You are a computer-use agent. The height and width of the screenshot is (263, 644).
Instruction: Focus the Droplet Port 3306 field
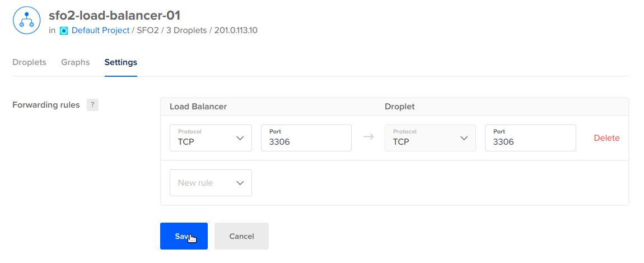click(530, 138)
